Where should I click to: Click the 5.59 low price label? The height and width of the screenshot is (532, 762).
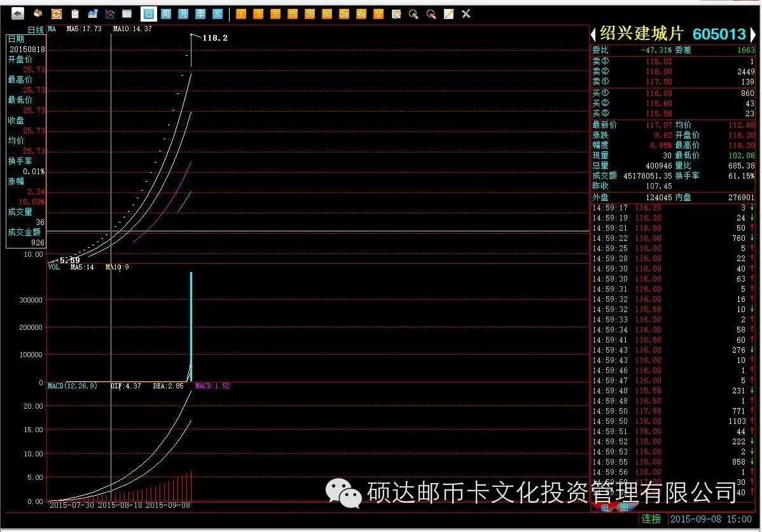click(69, 260)
